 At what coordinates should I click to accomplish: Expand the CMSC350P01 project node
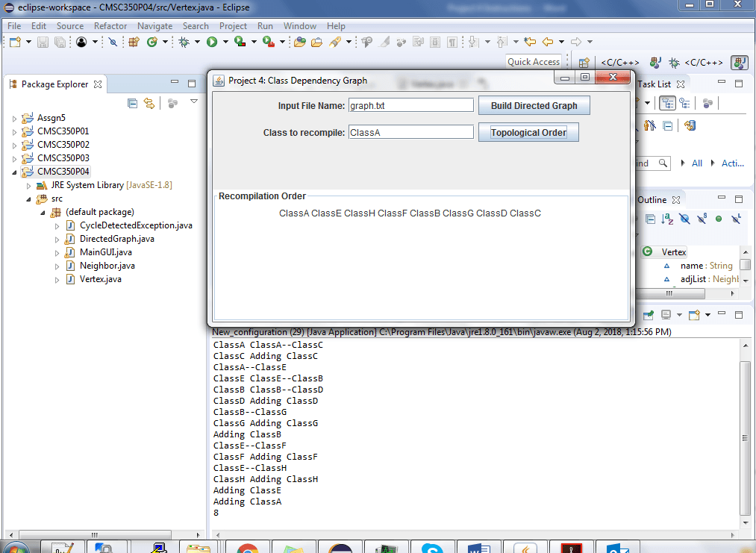[x=14, y=131]
